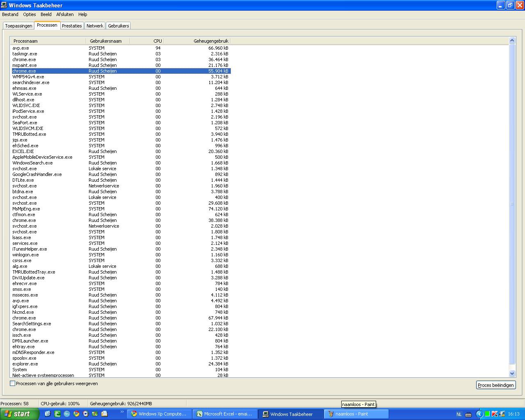
Task: Click the round blue Quick Launch icon
Action: pos(67,414)
